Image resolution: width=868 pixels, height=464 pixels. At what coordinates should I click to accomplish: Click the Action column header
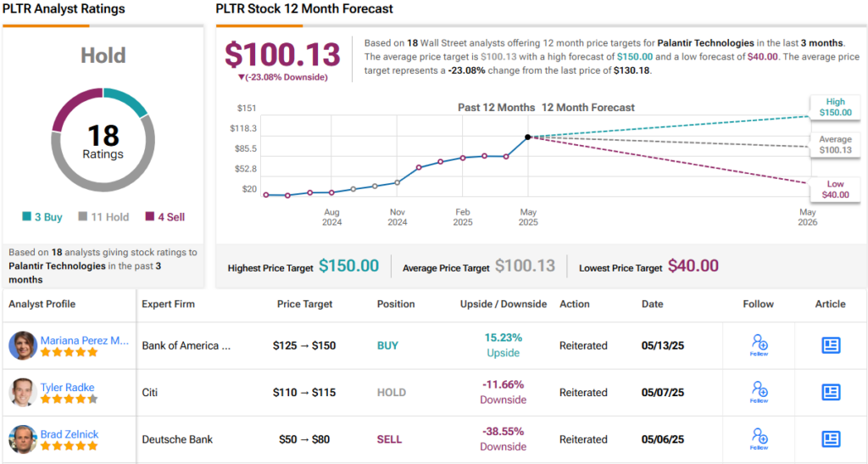click(x=575, y=304)
